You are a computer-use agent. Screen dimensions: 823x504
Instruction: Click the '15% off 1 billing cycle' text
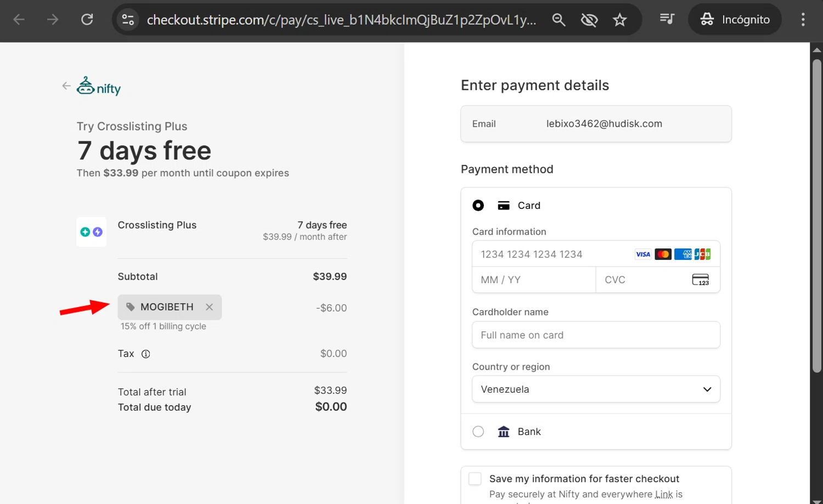click(x=164, y=326)
